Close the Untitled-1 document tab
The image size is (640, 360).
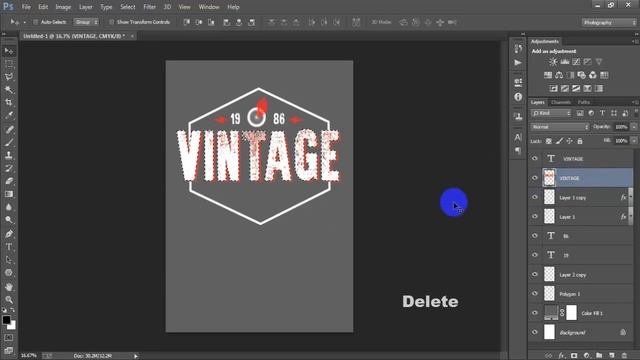(132, 36)
